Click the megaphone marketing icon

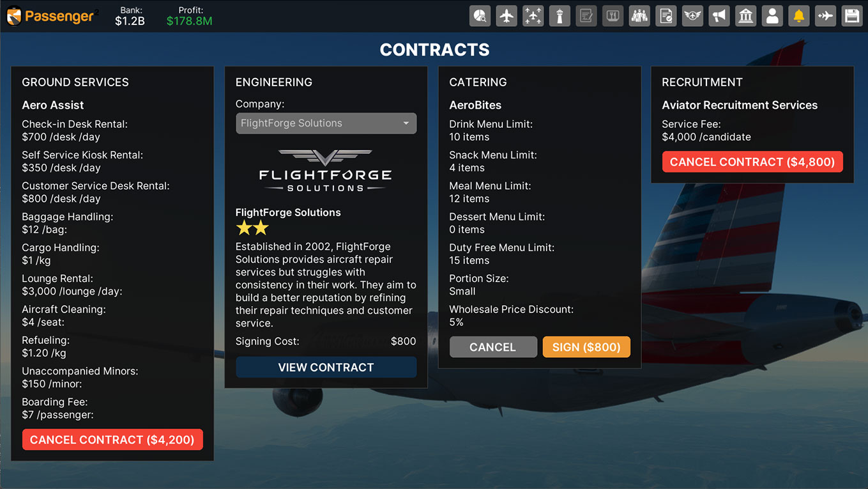(719, 16)
